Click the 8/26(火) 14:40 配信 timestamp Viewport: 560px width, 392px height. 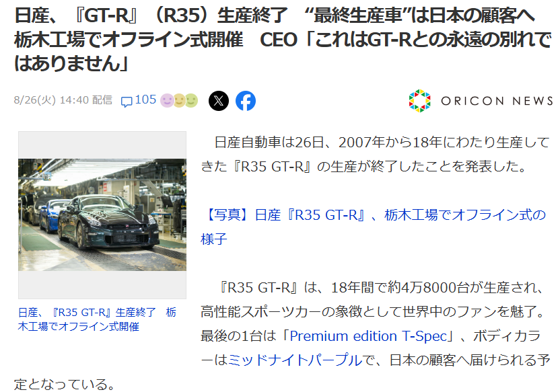pos(63,100)
